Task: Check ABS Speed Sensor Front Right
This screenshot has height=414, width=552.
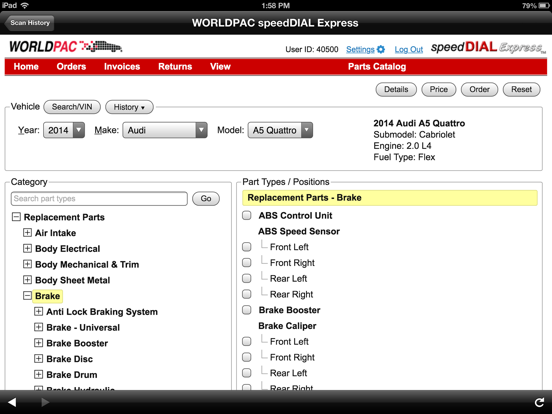Action: click(247, 263)
